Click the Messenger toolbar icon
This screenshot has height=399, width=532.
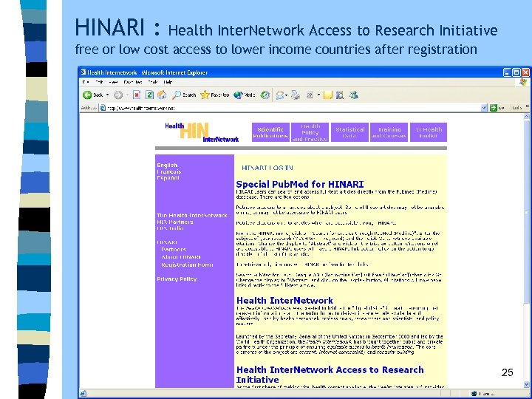[353, 95]
